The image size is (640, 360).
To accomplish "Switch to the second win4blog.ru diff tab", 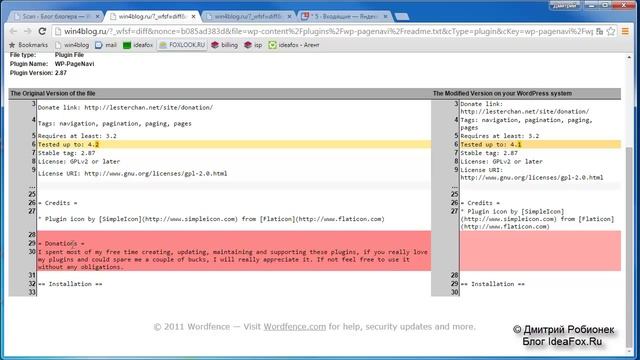I will 247,16.
